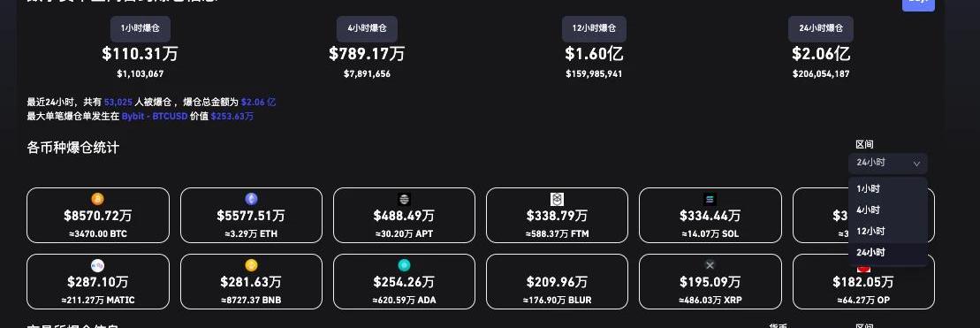Switch to the 4小时爆仓 tab

(x=368, y=29)
